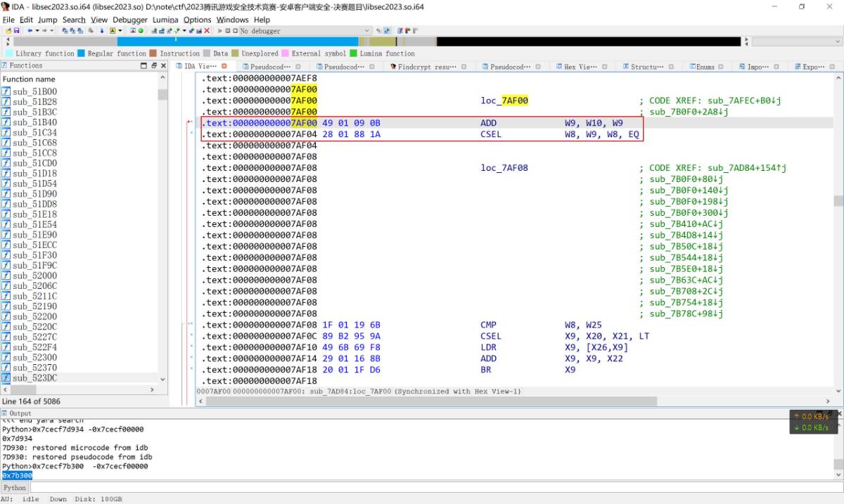Viewport: 844px width, 504px height.
Task: Click the pause process toolbar icon
Action: 228,31
